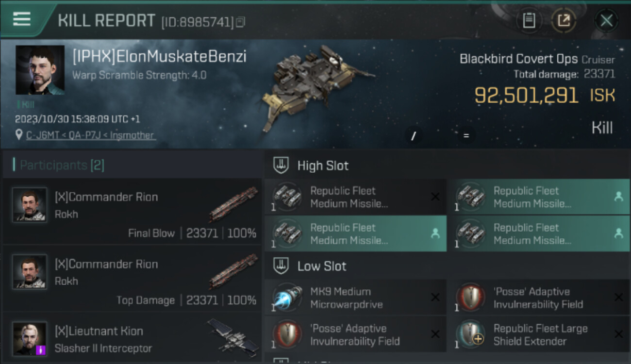Viewport: 631px width, 364px height.
Task: Collapse the Low Slot section
Action: point(322,266)
